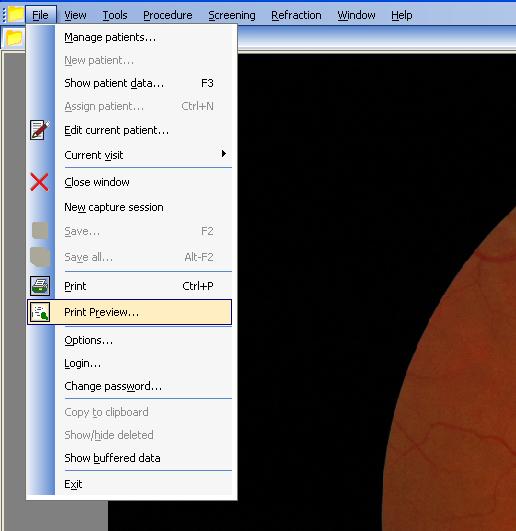Click the yellow folder icon in the menu bar
The width and height of the screenshot is (516, 531).
(x=15, y=14)
